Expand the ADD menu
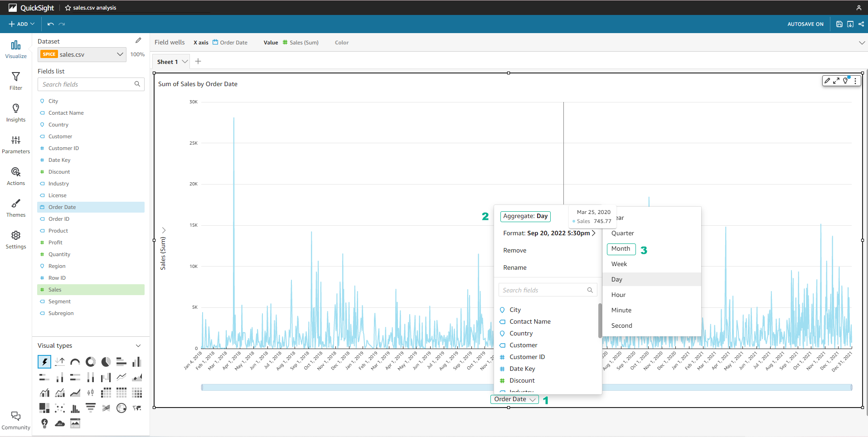The image size is (868, 437). click(21, 24)
